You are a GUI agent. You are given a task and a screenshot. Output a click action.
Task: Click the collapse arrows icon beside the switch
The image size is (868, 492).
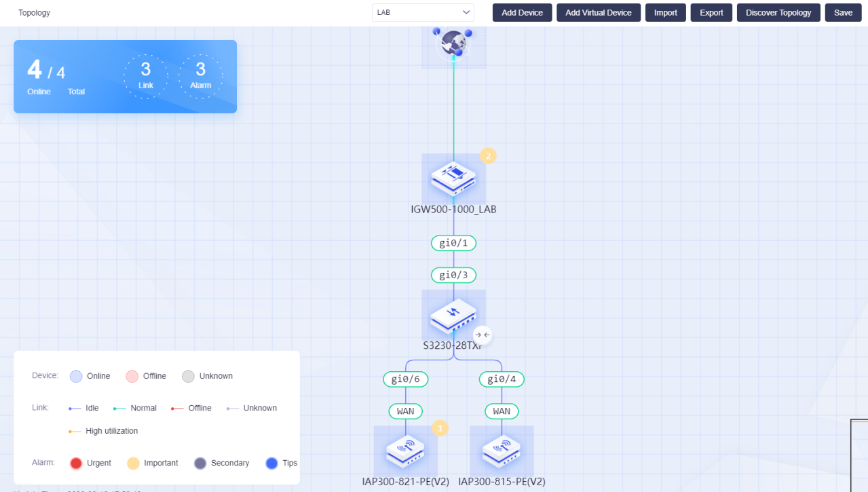[x=483, y=335]
